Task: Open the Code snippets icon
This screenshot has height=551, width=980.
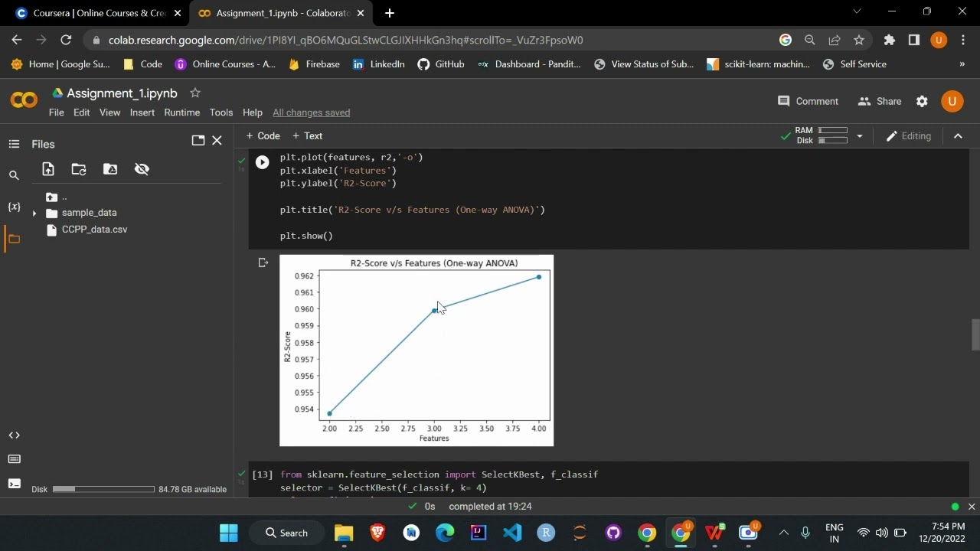Action: 14,435
